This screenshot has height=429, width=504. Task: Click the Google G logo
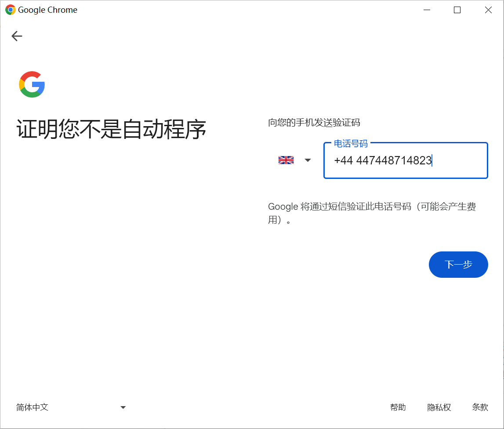point(32,84)
